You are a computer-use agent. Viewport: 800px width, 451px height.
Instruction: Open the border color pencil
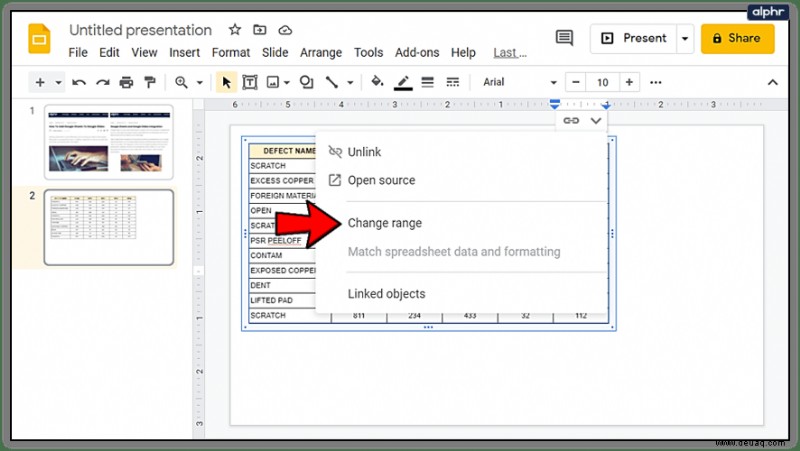403,82
